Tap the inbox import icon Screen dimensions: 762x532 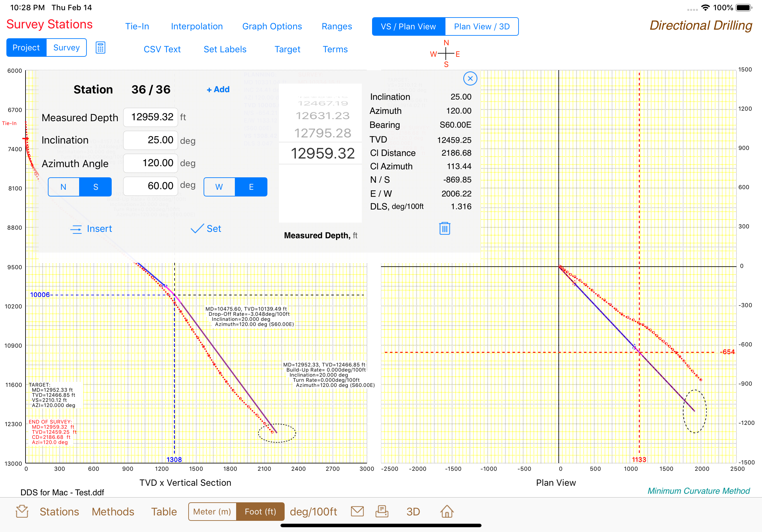[x=22, y=511]
